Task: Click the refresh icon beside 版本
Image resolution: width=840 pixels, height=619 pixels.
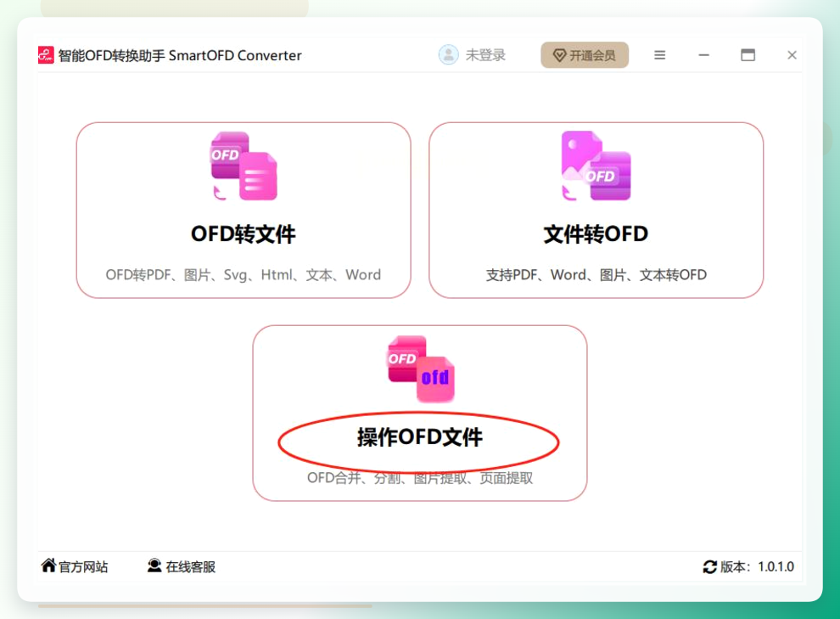Action: [710, 567]
